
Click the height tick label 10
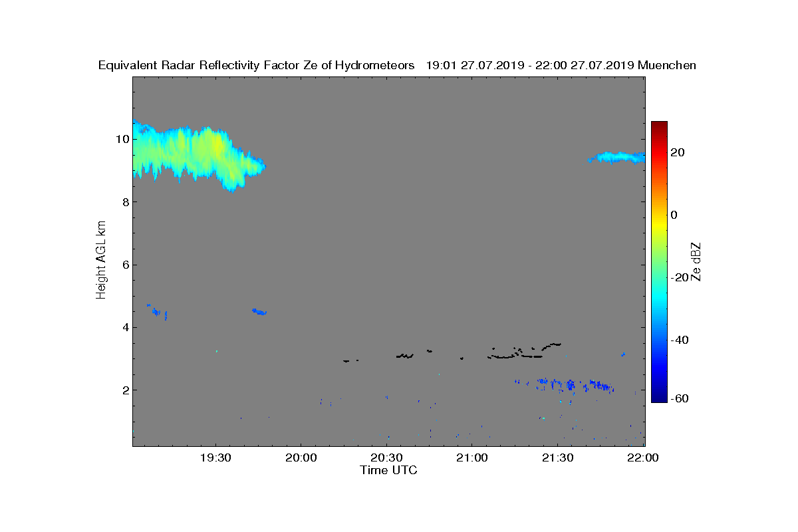pyautogui.click(x=121, y=139)
